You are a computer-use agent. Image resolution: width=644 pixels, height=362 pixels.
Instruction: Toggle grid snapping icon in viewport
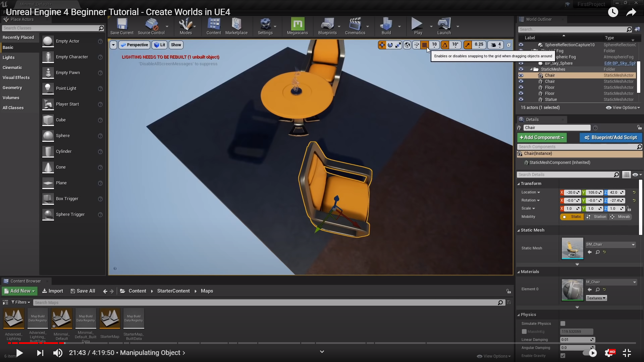[424, 45]
